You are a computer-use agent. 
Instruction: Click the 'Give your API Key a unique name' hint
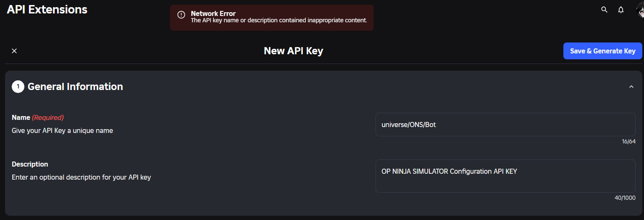(x=62, y=130)
